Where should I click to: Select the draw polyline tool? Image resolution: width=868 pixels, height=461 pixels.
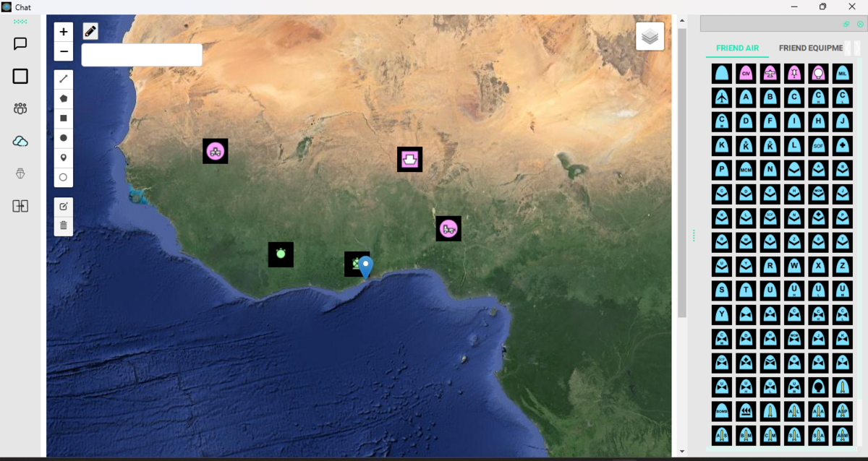(x=64, y=78)
